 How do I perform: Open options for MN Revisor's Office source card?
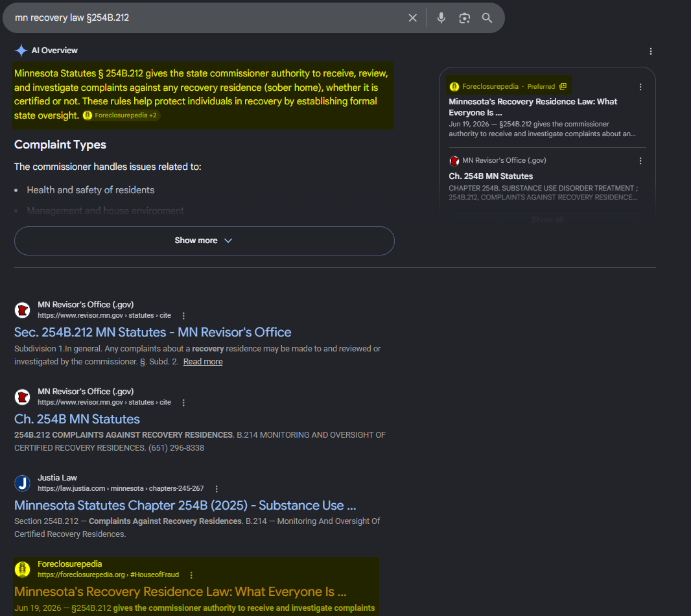coord(640,161)
